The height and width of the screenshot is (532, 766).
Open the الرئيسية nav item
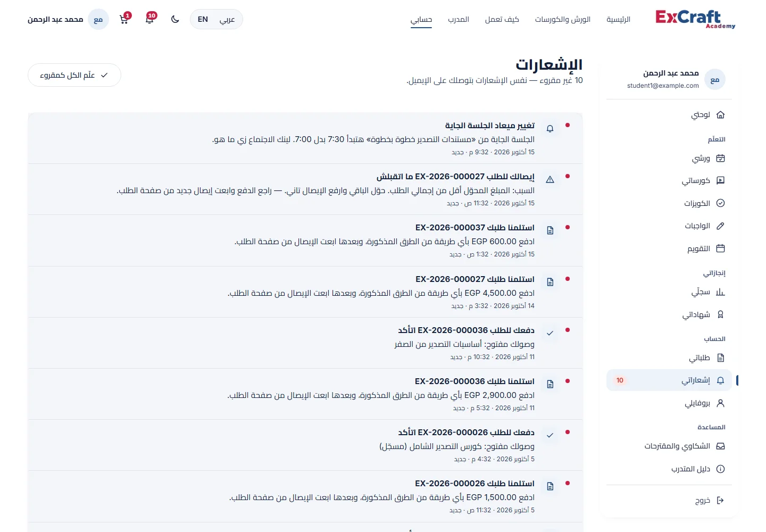coord(618,19)
